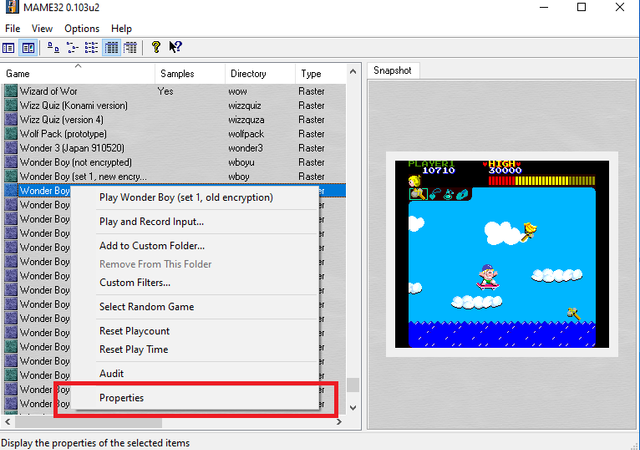Click the horizontal scroll left arrow
The width and height of the screenshot is (640, 450).
point(8,422)
